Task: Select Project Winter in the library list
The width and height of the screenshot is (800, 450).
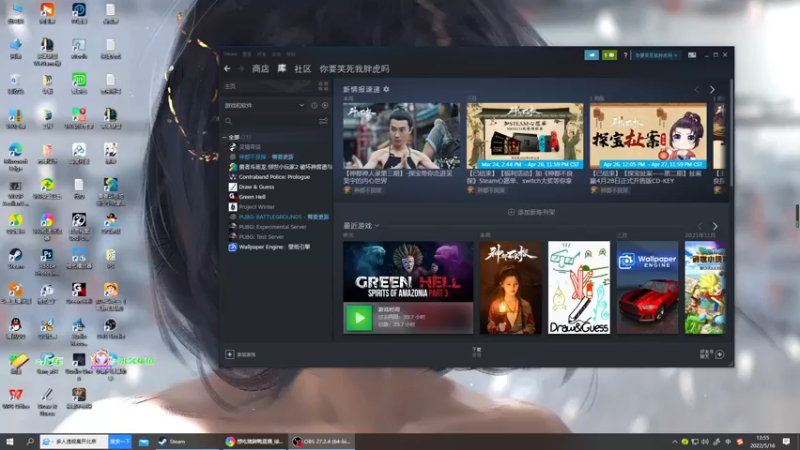Action: click(x=257, y=207)
